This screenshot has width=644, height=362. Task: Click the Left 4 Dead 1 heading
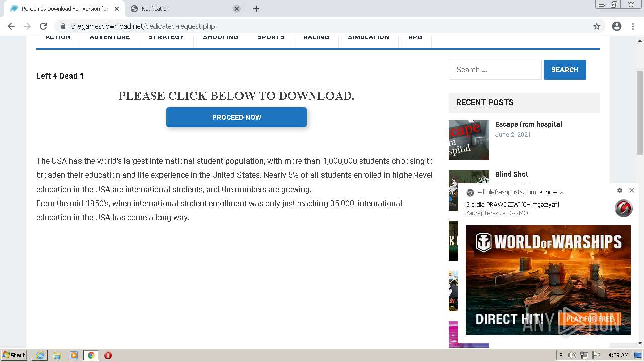coord(60,76)
